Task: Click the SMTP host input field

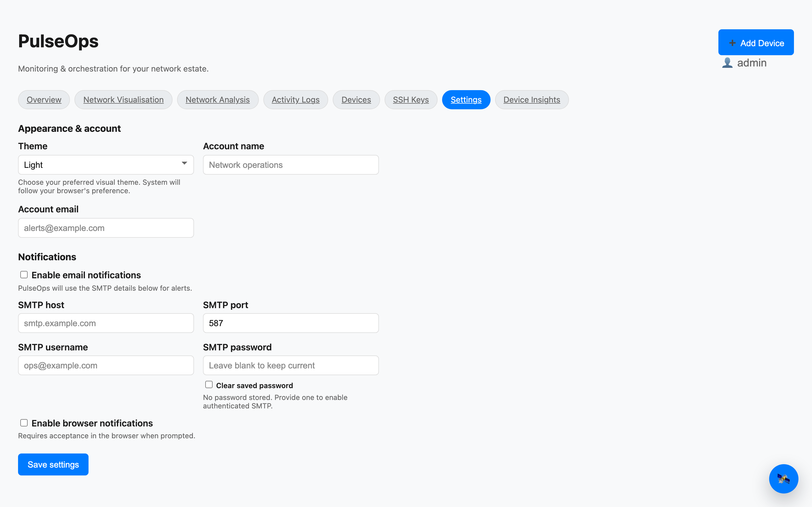Action: (106, 323)
